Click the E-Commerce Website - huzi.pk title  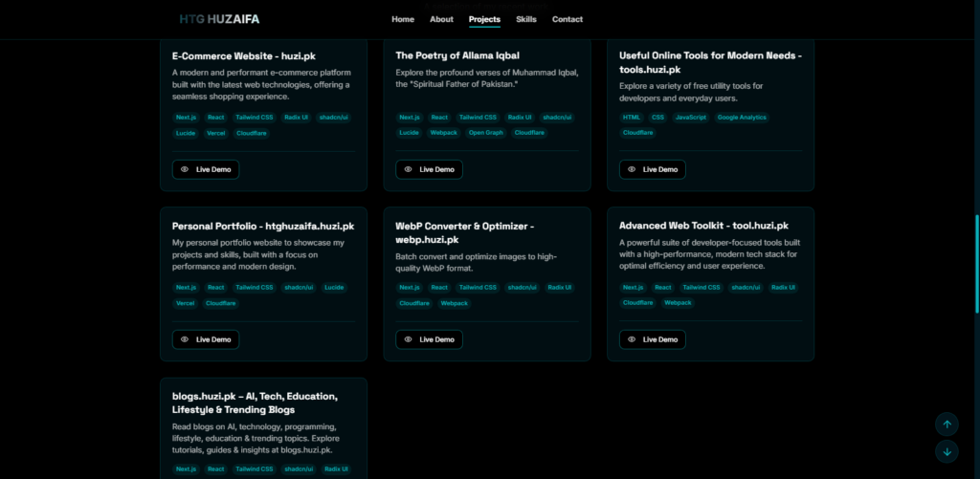point(244,55)
